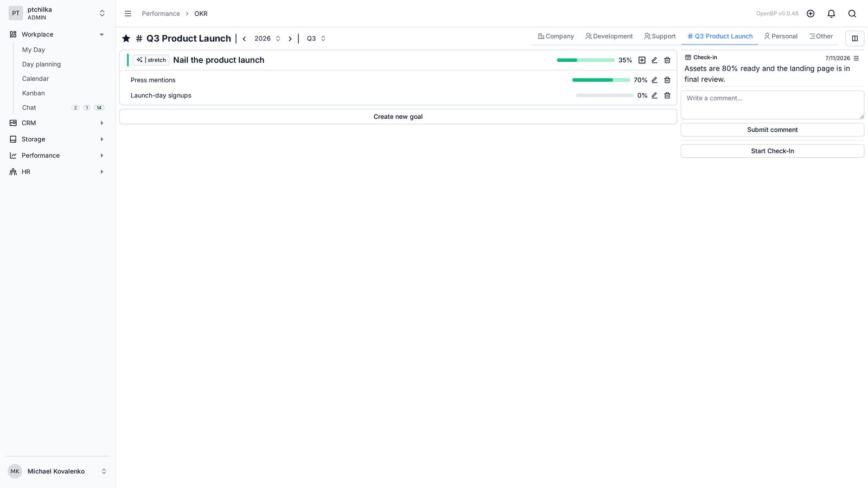Screen dimensions: 868x488
Task: Click the Nail the product launch progress bar
Action: coord(585,60)
